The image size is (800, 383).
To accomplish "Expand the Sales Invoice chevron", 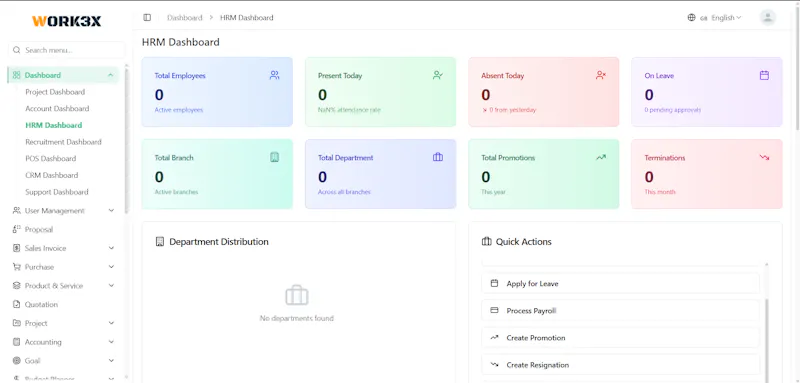I will point(111,248).
